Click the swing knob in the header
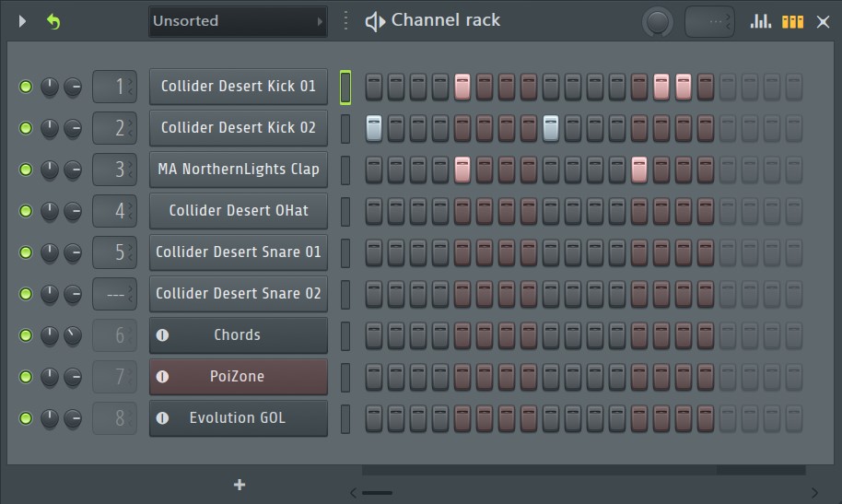 (657, 21)
